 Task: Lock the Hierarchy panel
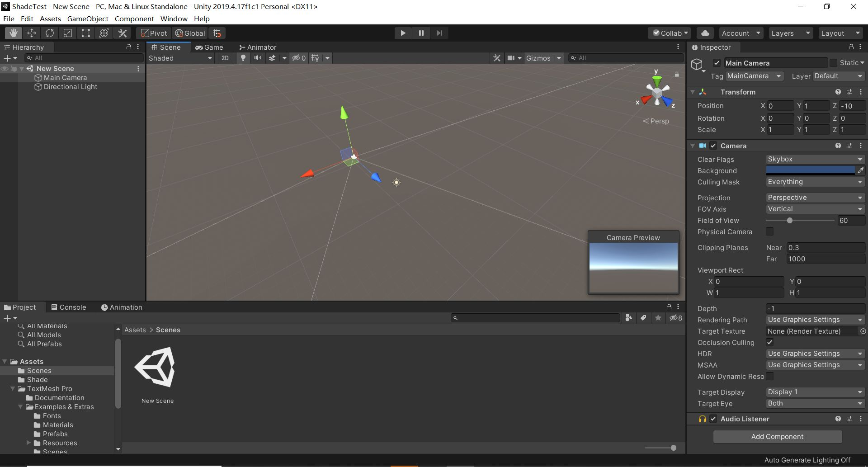[x=129, y=47]
